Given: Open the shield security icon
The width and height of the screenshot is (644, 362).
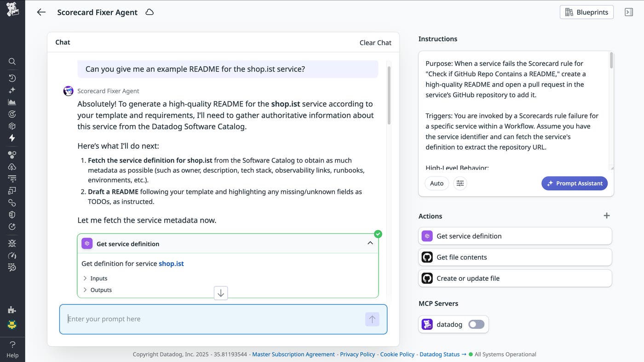Looking at the screenshot, I should click(12, 215).
